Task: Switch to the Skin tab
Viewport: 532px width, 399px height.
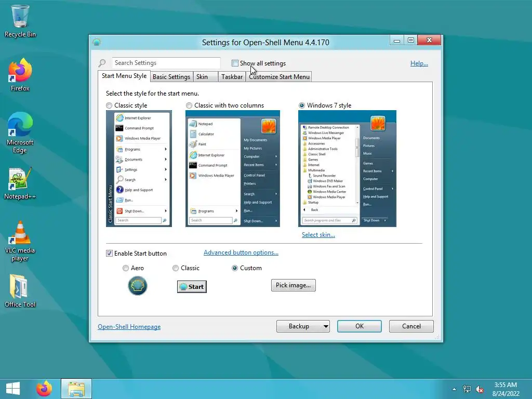Action: 205,77
